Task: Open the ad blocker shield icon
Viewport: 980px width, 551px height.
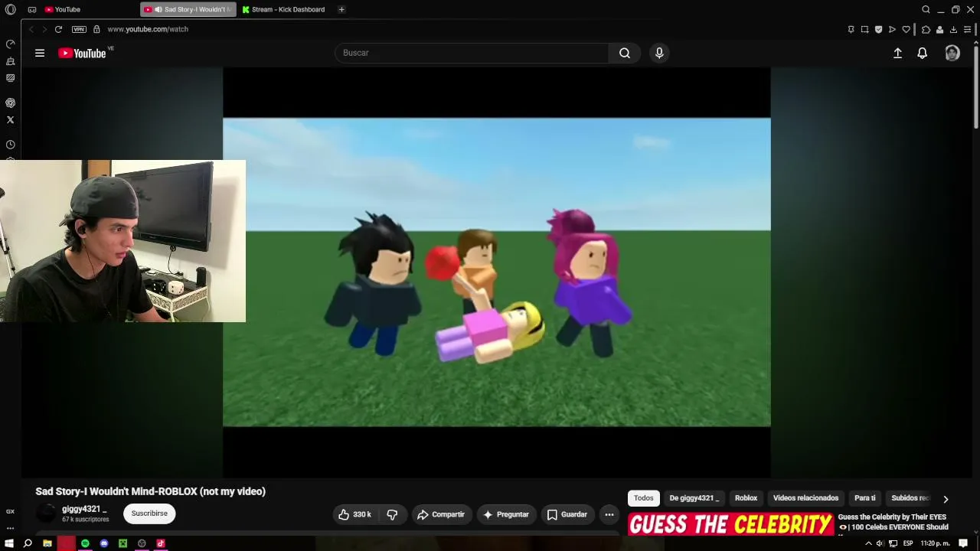Action: coord(878,29)
